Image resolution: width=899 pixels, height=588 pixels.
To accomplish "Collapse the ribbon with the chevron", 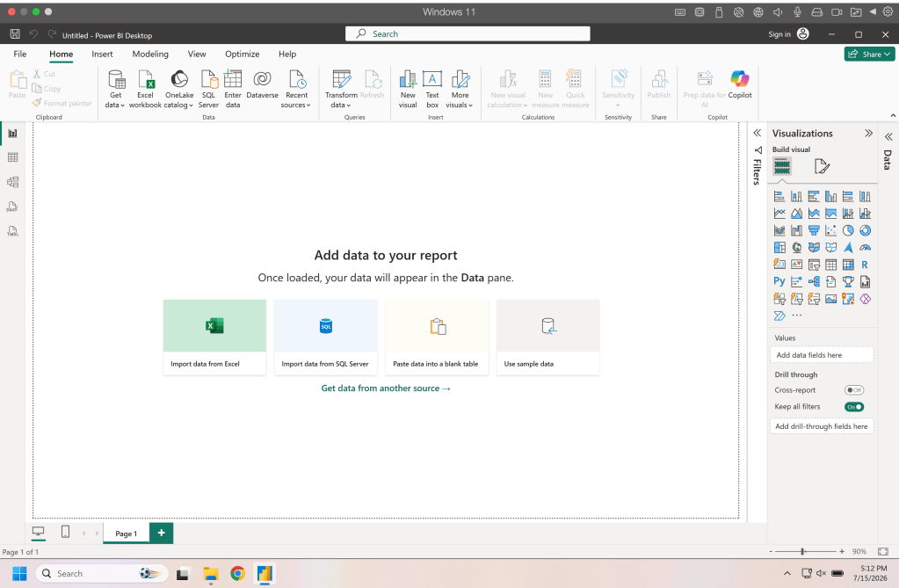I will point(893,116).
